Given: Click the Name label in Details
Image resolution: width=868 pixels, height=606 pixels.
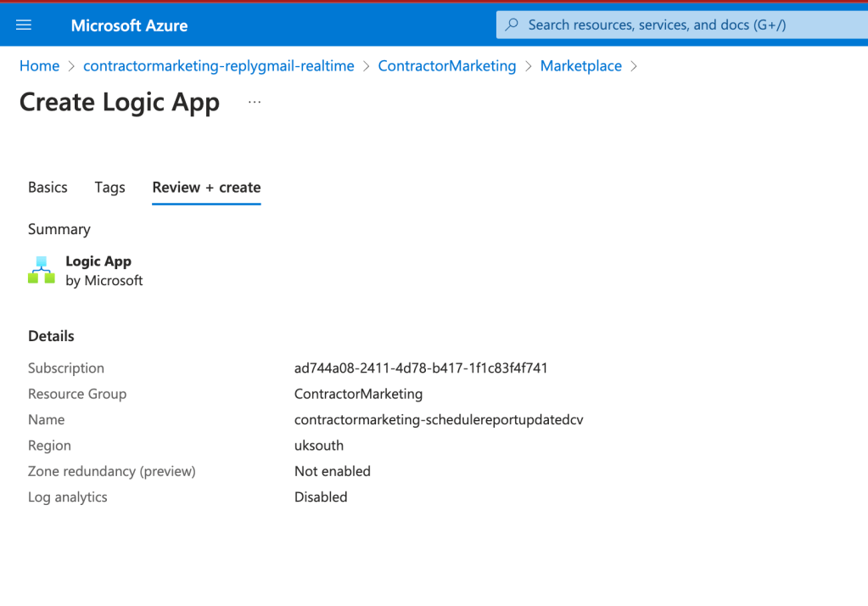Looking at the screenshot, I should click(x=46, y=420).
